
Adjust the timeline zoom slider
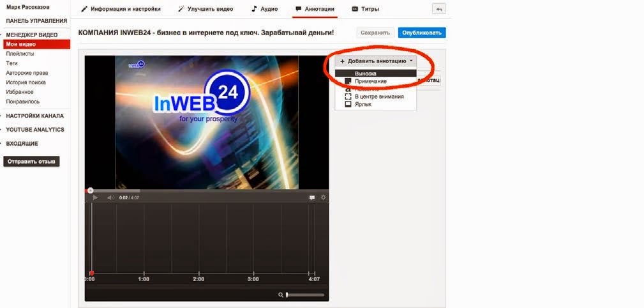(x=305, y=295)
